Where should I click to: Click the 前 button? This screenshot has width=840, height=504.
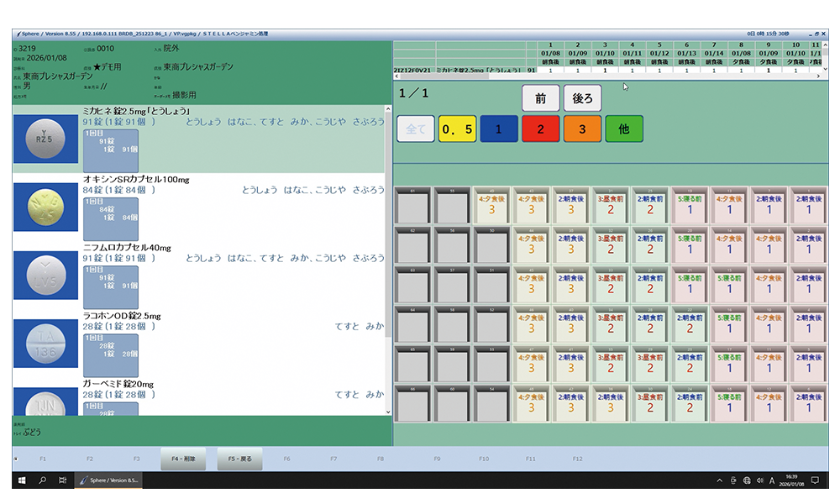point(540,98)
